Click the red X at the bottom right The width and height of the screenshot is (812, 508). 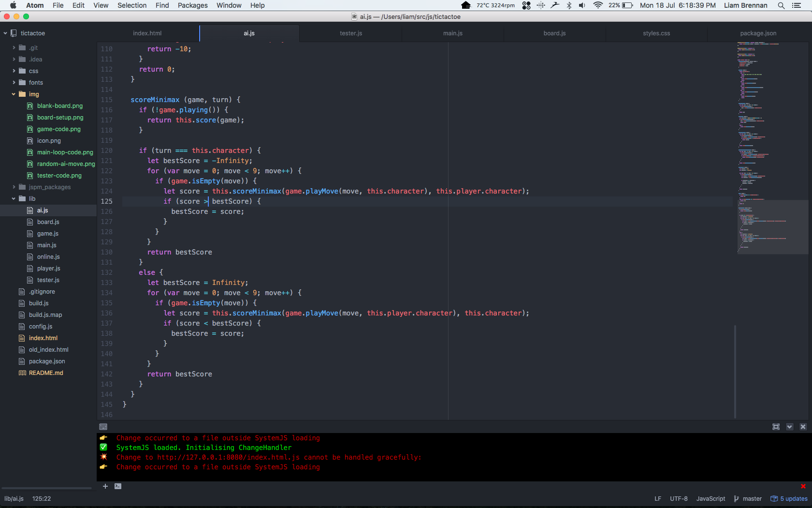click(803, 486)
